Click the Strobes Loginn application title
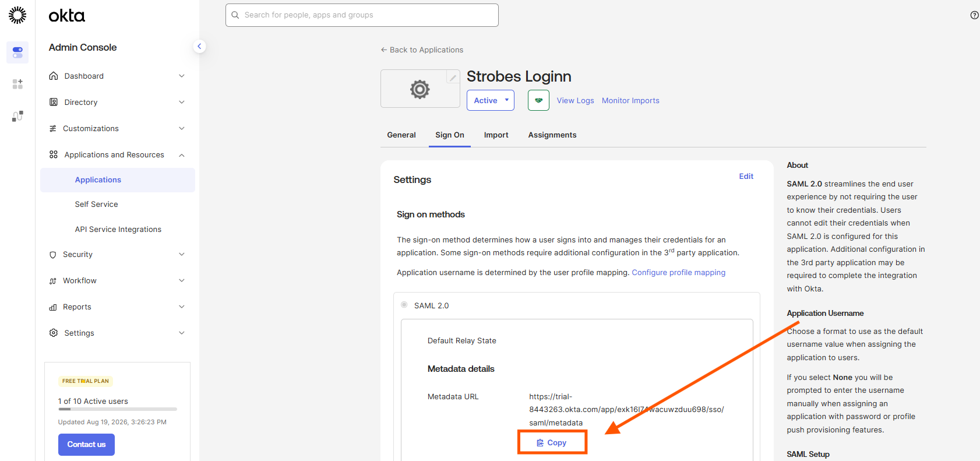 pos(519,76)
